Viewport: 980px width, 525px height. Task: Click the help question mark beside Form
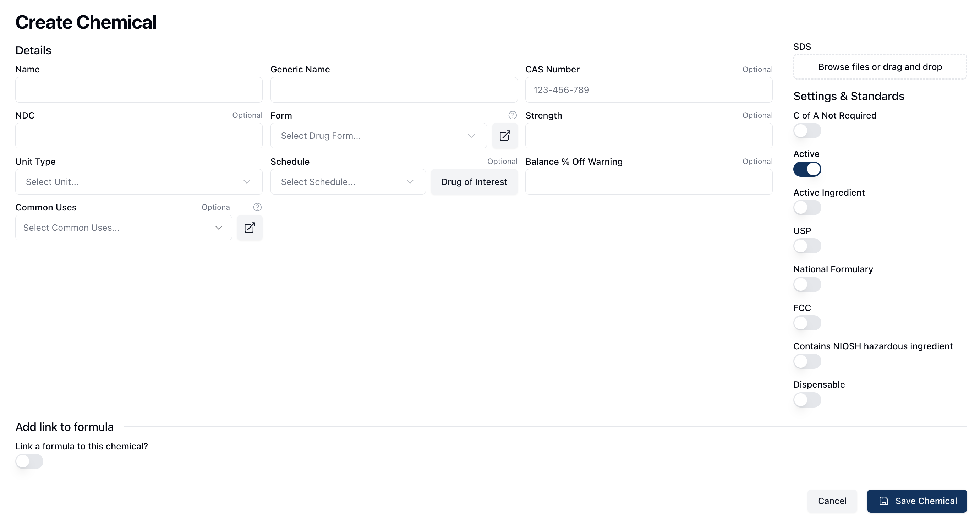point(513,115)
